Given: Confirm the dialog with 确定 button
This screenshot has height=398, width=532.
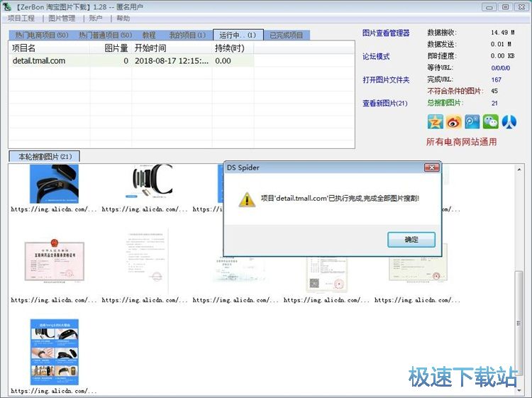Looking at the screenshot, I should (x=411, y=240).
